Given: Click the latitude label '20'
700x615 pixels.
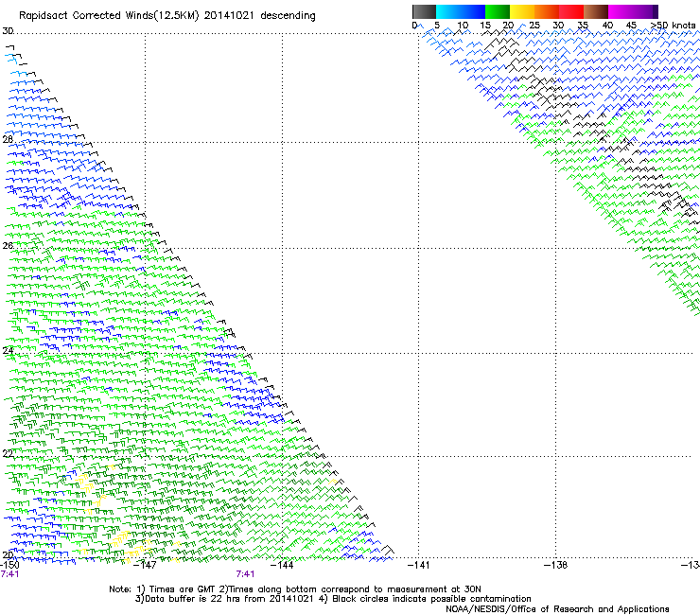Looking at the screenshot, I should [8, 554].
